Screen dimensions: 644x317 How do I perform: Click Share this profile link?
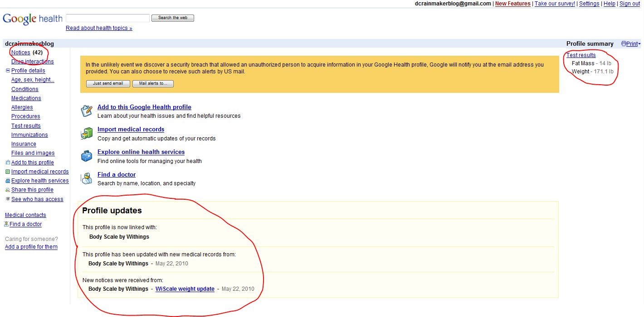pos(32,190)
